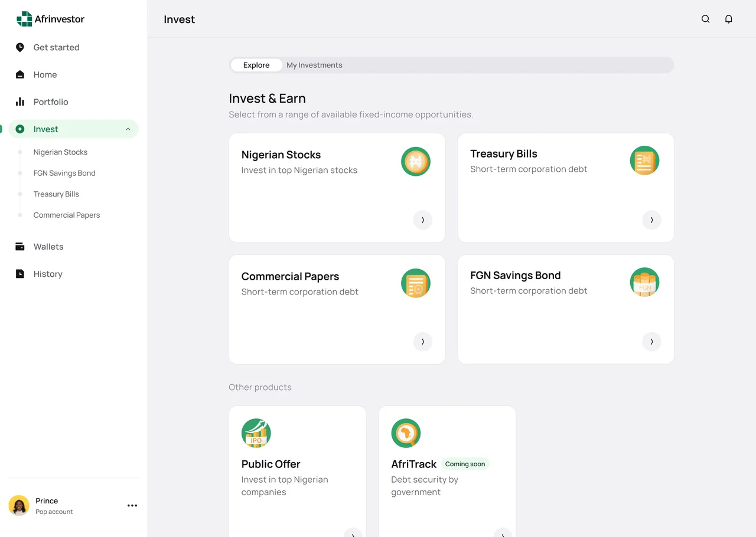The height and width of the screenshot is (537, 756).
Task: Open Treasury Bills submenu link
Action: [x=56, y=194]
